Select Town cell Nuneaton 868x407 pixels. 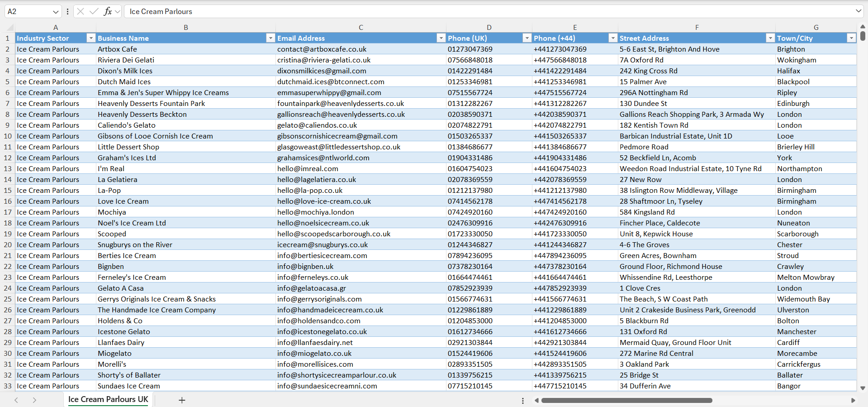click(816, 223)
